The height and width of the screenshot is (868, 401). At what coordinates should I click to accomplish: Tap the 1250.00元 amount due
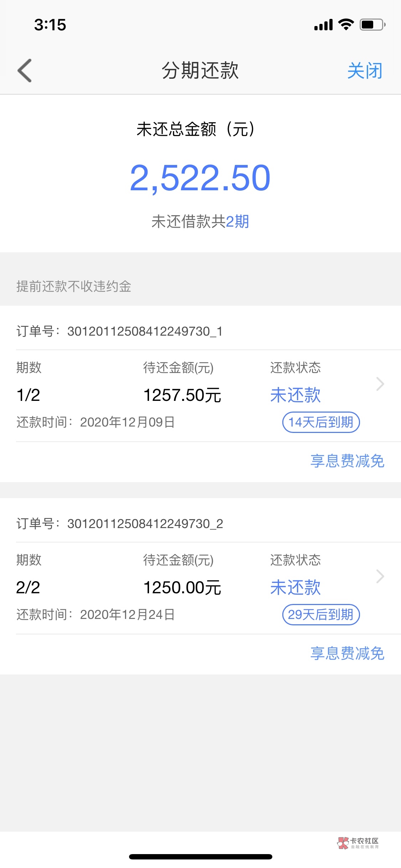pyautogui.click(x=182, y=588)
